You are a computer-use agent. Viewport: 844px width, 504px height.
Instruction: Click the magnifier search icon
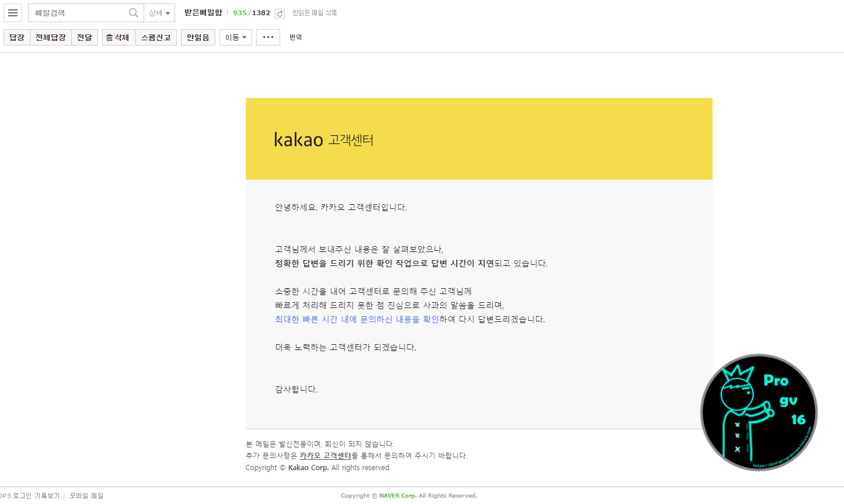(x=134, y=13)
